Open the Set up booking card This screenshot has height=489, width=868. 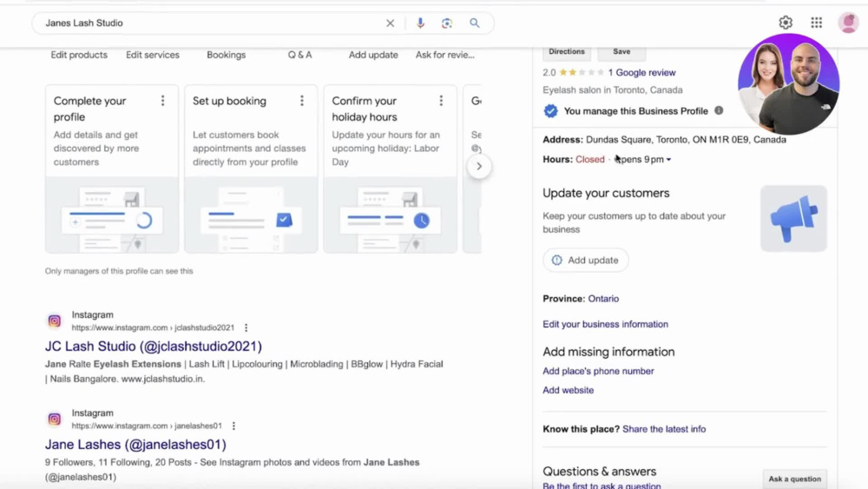(x=251, y=169)
